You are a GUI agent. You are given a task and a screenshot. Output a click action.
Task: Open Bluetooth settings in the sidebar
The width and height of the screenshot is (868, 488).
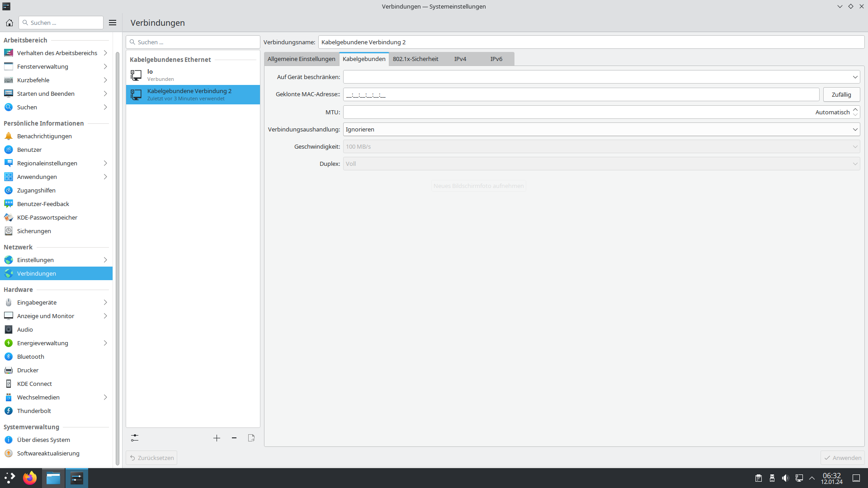click(31, 357)
